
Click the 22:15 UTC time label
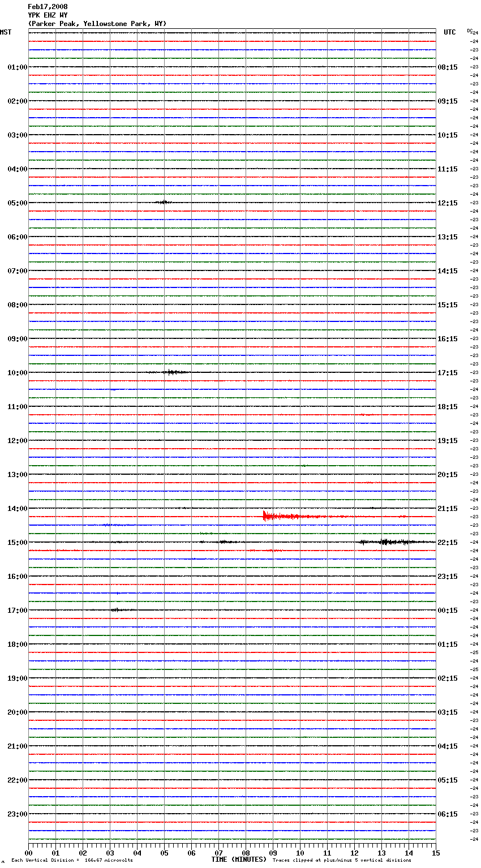click(x=448, y=543)
